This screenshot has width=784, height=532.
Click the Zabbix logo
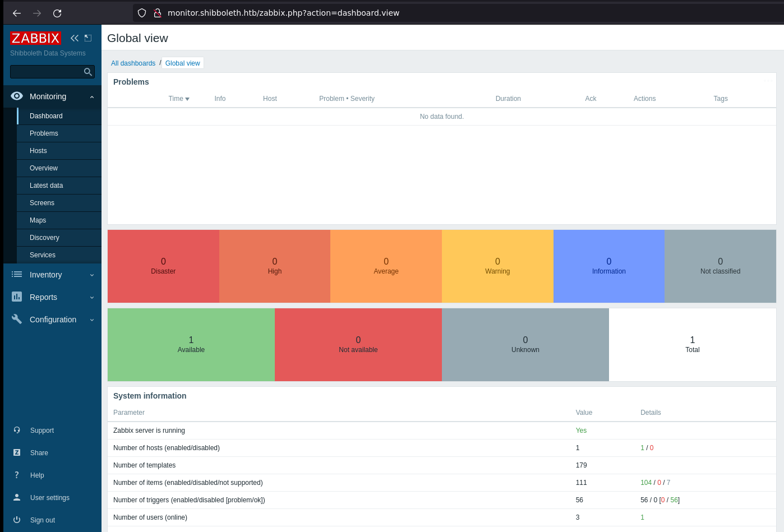(x=35, y=38)
